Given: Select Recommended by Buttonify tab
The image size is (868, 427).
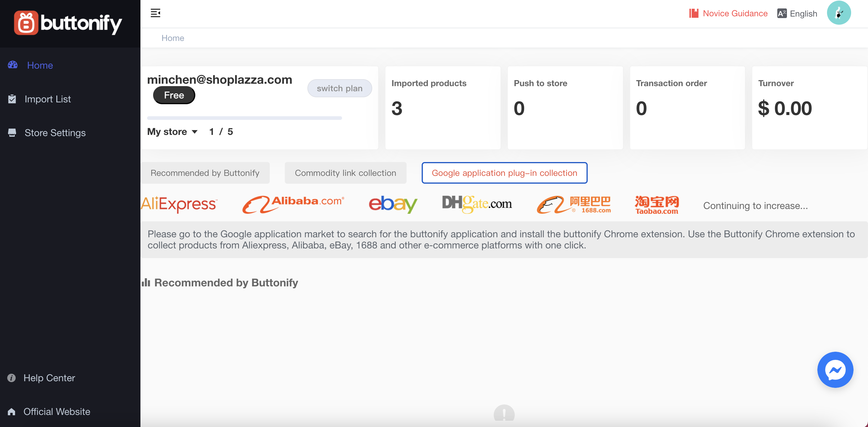Looking at the screenshot, I should tap(205, 173).
